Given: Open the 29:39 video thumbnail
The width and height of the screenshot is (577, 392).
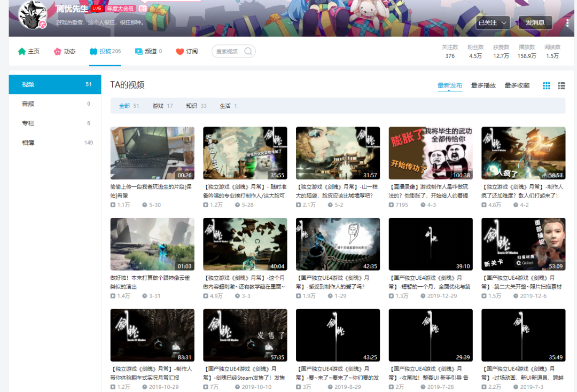Looking at the screenshot, I should click(x=431, y=335).
